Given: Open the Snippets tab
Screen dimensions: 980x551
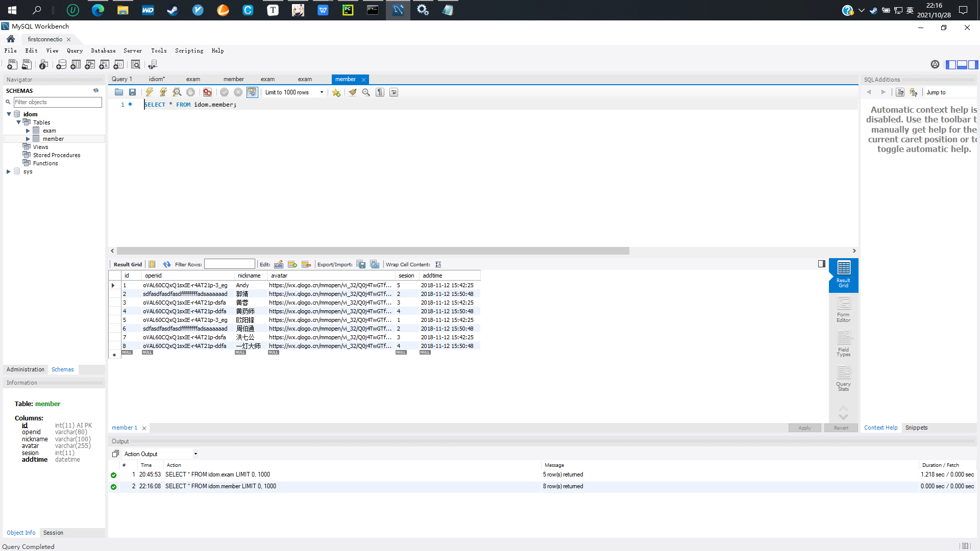Looking at the screenshot, I should (916, 428).
